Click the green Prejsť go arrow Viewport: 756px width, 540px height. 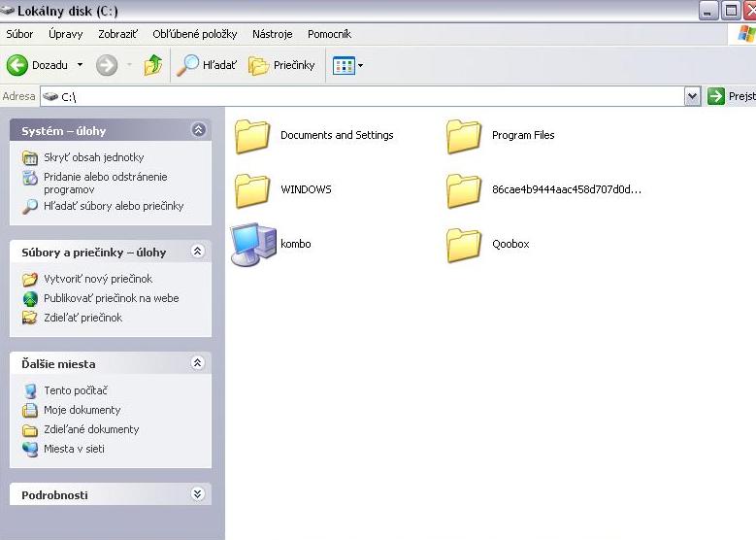(x=716, y=96)
